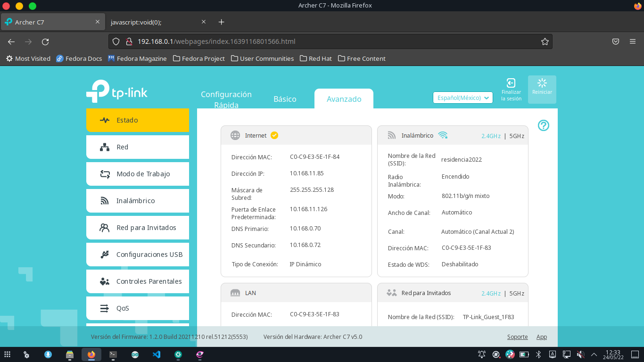
Task: Open the tracking protection shield icon
Action: (x=116, y=41)
